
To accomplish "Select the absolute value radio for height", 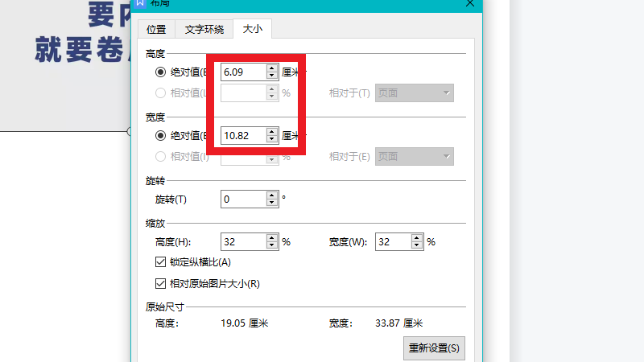I will [161, 72].
